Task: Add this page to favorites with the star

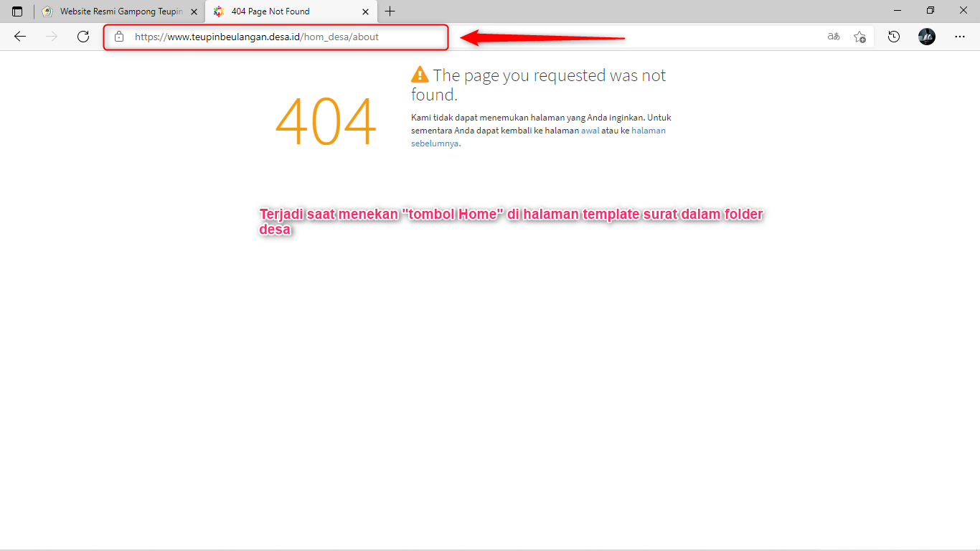Action: (860, 37)
